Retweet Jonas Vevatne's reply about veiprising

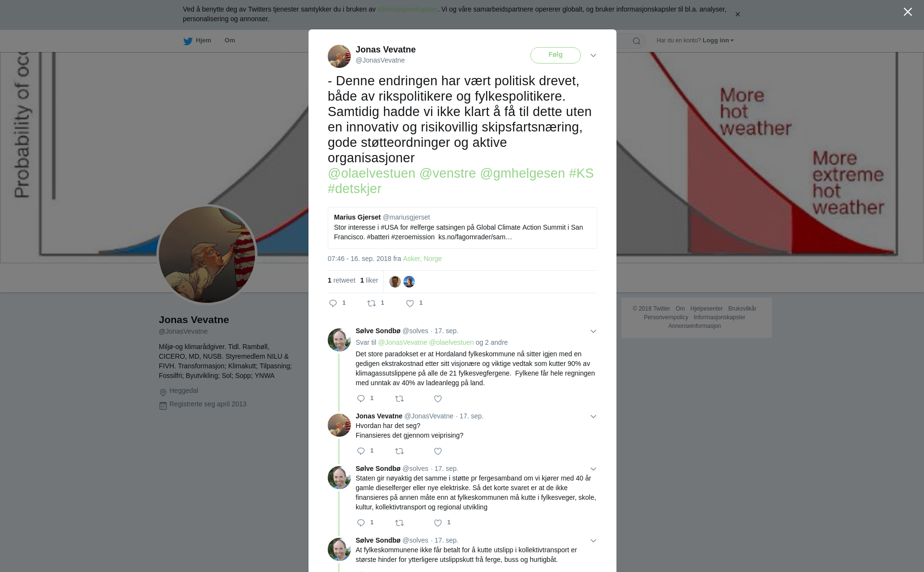(x=399, y=451)
